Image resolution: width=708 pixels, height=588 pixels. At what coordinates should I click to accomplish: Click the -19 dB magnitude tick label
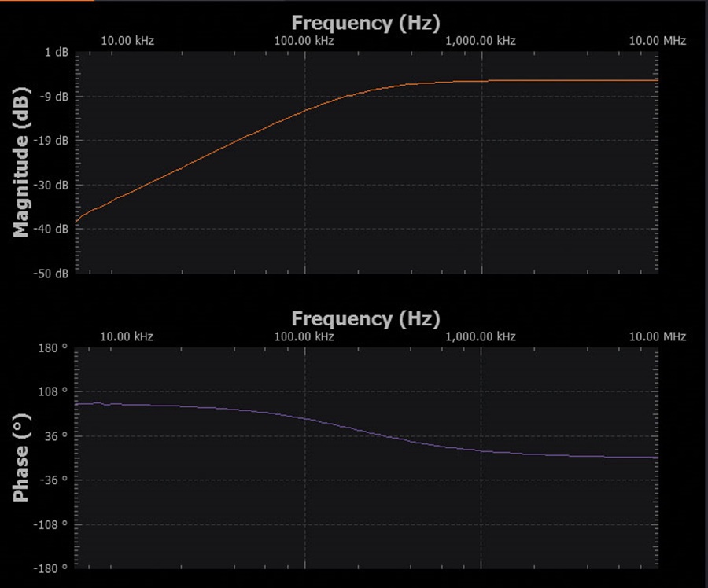click(50, 141)
